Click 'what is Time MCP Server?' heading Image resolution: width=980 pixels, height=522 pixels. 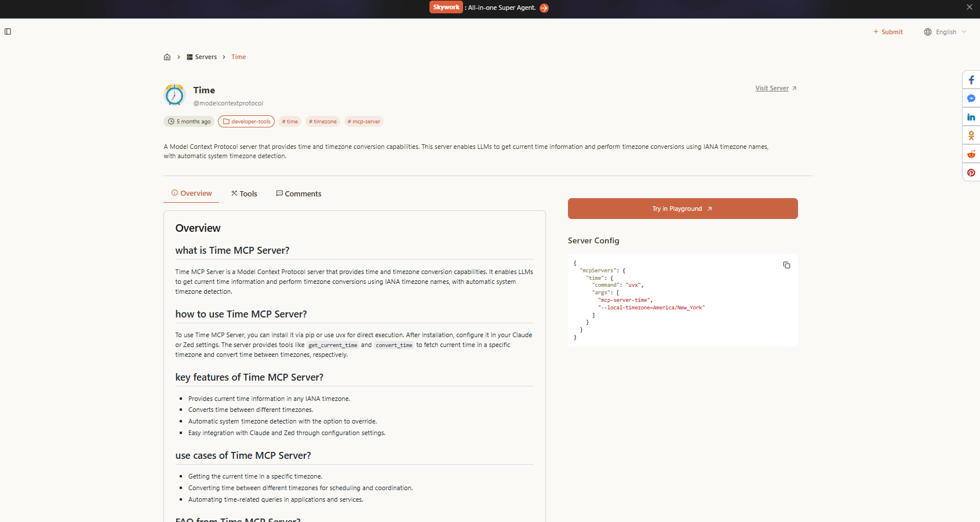pos(232,250)
